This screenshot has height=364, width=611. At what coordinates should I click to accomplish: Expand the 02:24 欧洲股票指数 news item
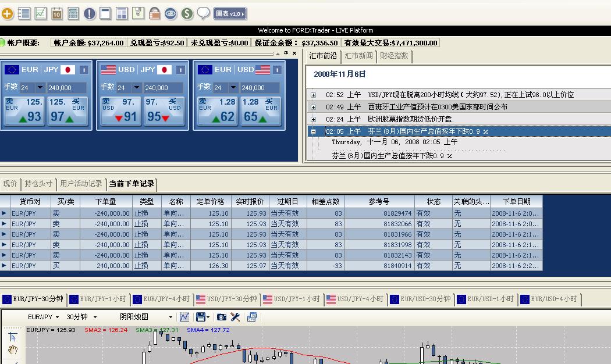click(x=313, y=119)
